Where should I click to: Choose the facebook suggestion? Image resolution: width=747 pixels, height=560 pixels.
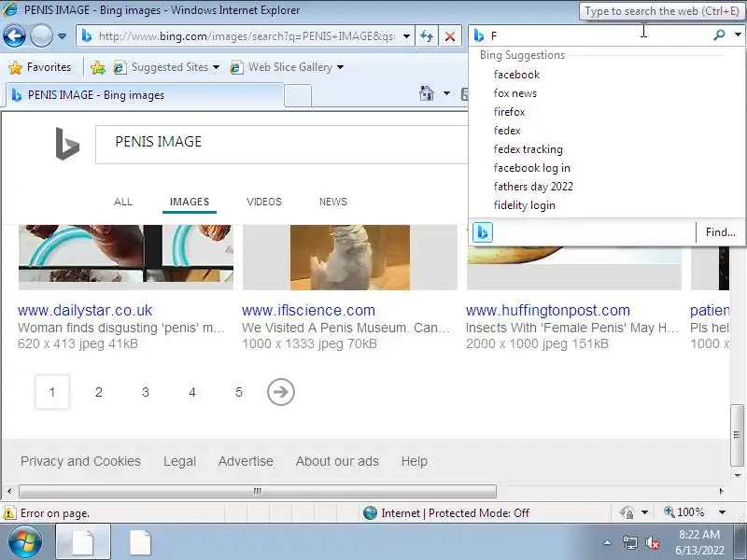pyautogui.click(x=516, y=75)
